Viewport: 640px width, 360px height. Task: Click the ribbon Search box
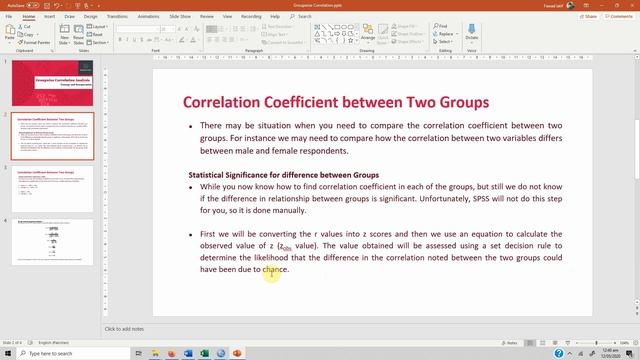(x=301, y=17)
